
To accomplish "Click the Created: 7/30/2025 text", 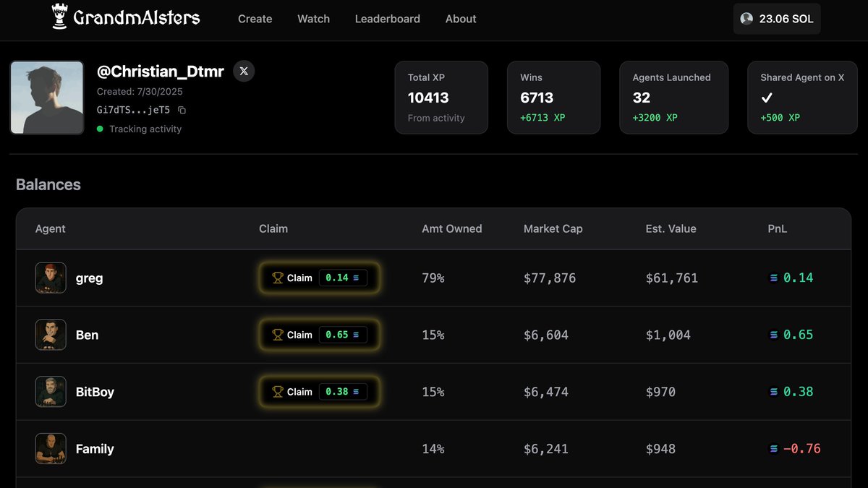I will coord(140,92).
